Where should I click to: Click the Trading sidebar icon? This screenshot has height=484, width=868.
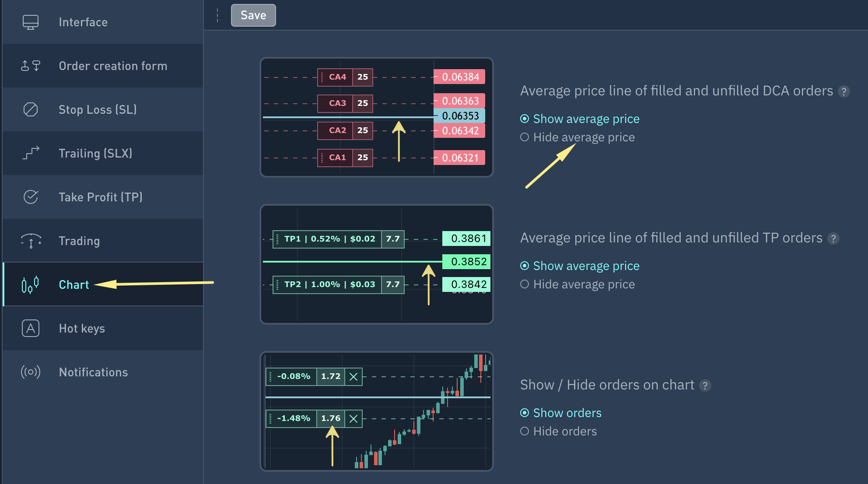pyautogui.click(x=31, y=241)
